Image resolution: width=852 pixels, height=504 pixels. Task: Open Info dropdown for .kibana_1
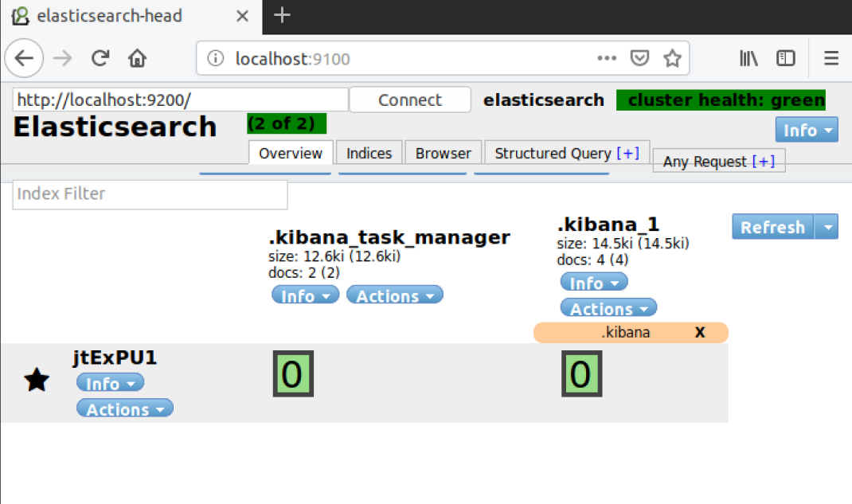pyautogui.click(x=594, y=283)
